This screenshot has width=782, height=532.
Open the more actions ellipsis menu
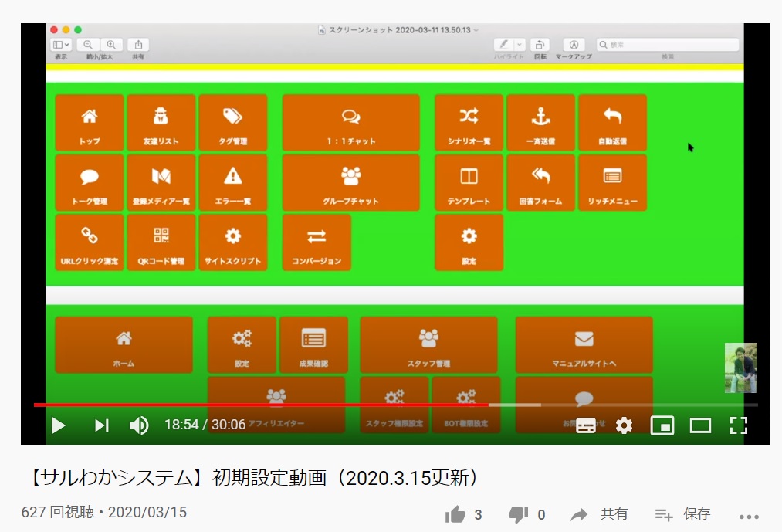click(749, 517)
